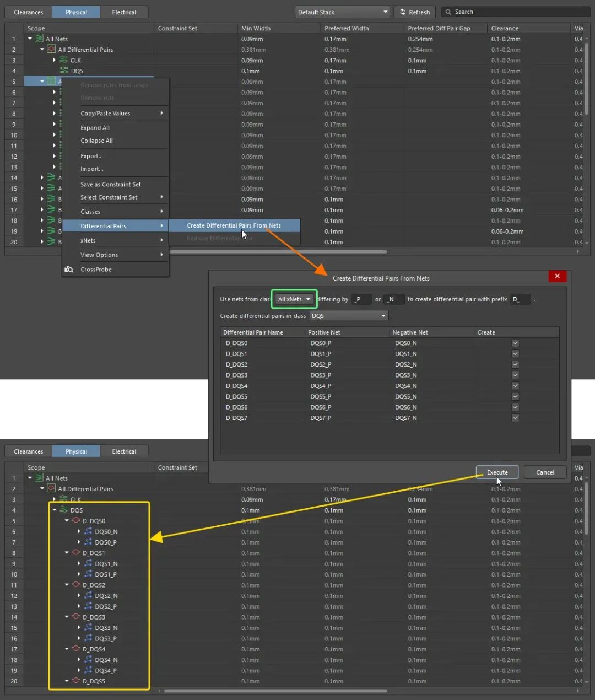Select Create Differential Pairs From Nets
595x700 pixels.
tap(234, 225)
